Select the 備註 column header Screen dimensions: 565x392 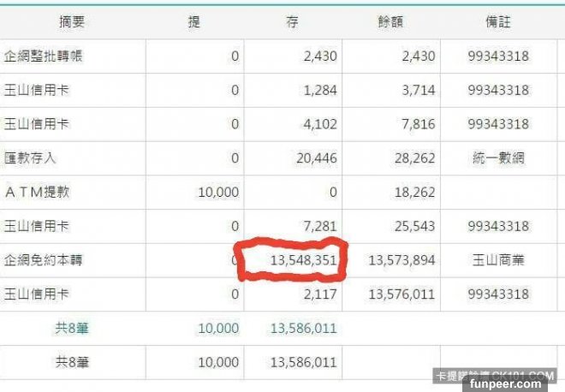click(x=498, y=22)
